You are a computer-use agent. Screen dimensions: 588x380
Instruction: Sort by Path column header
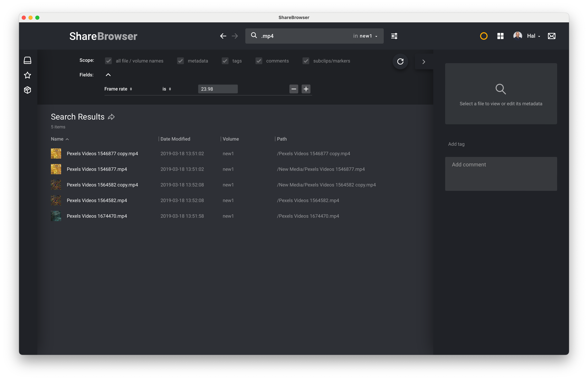[x=282, y=139]
